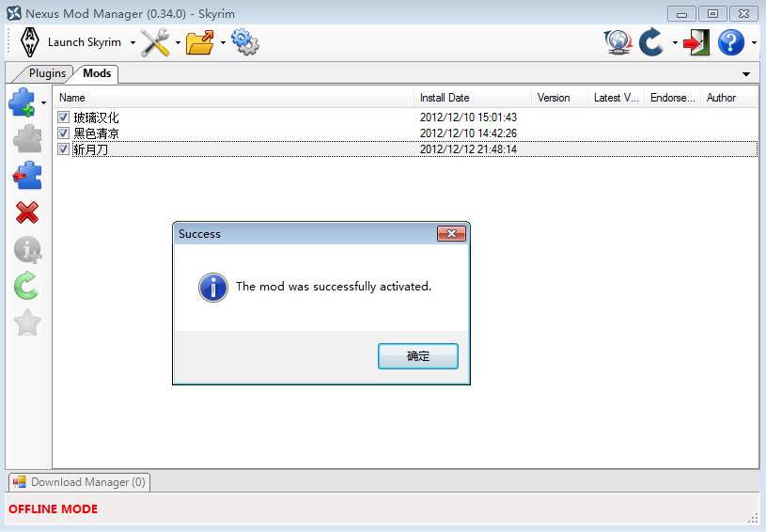Click the toolbar grip handle at left
This screenshot has height=532, width=766.
pos(8,42)
